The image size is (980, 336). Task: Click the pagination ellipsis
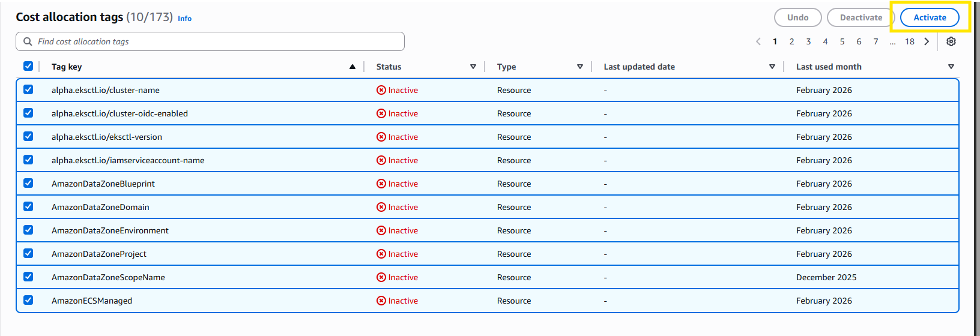(x=893, y=42)
